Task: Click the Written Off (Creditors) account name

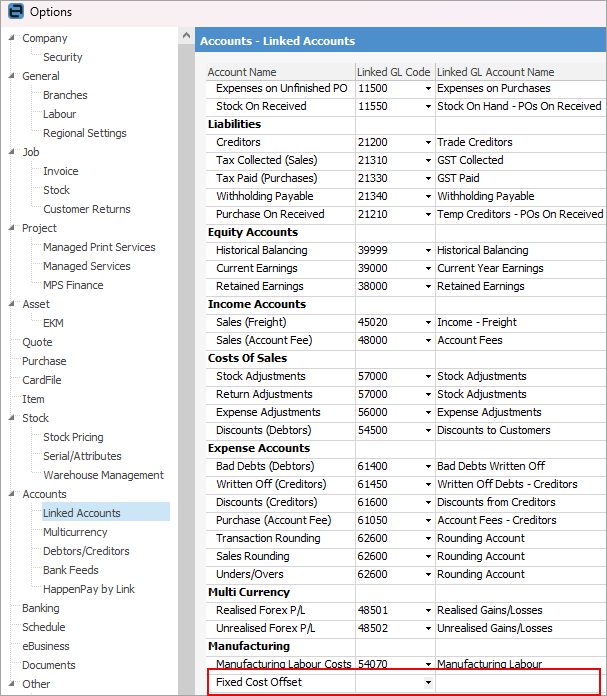Action: tap(271, 484)
